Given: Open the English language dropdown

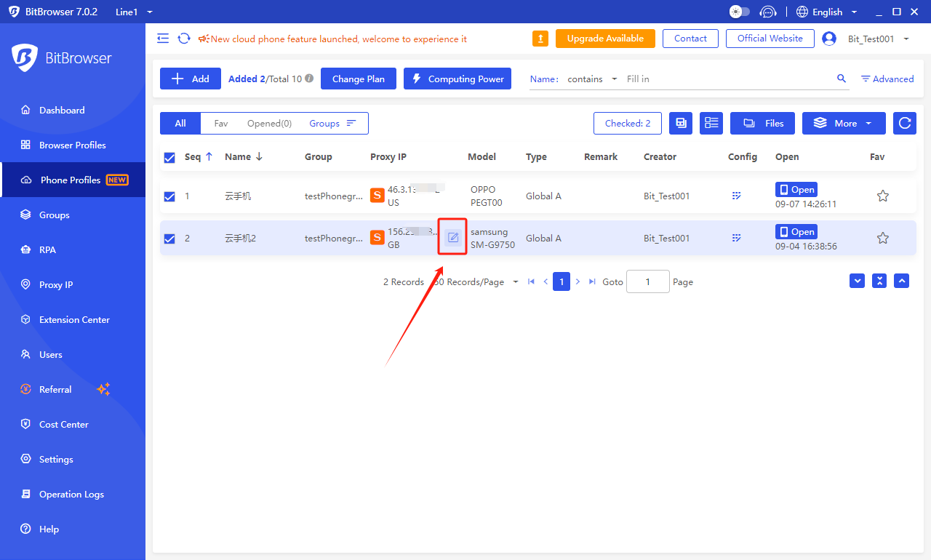Looking at the screenshot, I should coord(827,12).
